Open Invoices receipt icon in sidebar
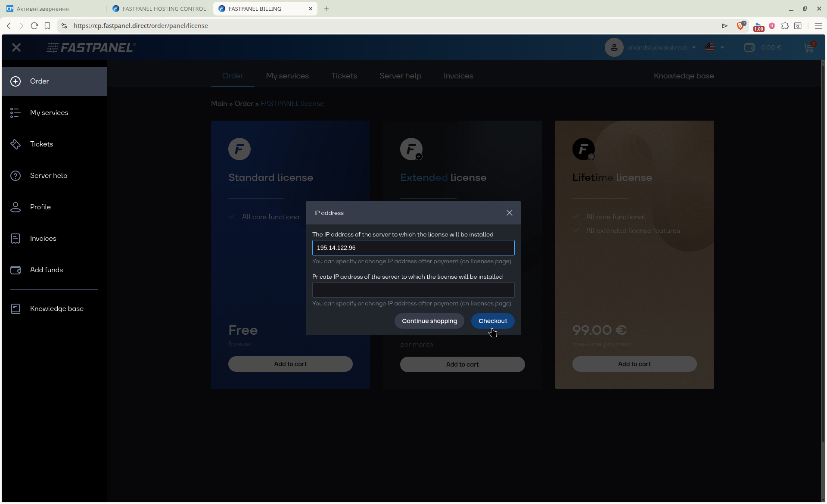This screenshot has height=504, width=827. [x=16, y=239]
